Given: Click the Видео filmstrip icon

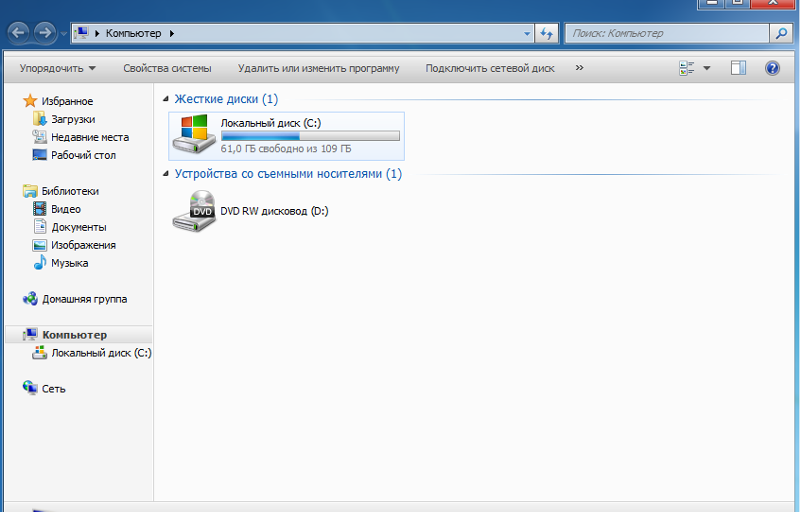Looking at the screenshot, I should tap(40, 209).
